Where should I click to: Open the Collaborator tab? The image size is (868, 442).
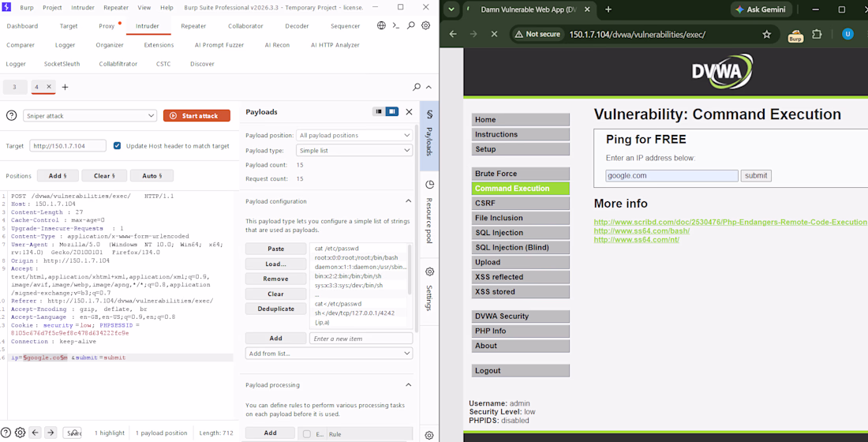(x=245, y=26)
